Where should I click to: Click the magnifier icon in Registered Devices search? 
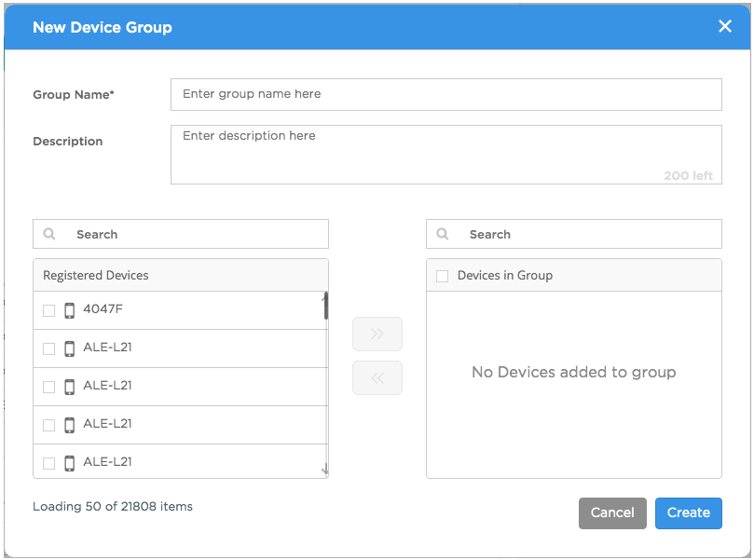[49, 234]
